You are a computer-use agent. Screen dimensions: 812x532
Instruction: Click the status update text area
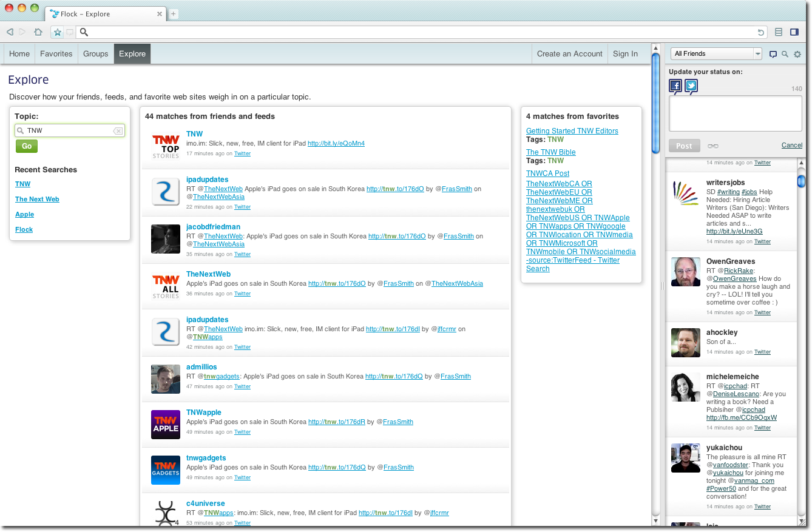click(736, 113)
